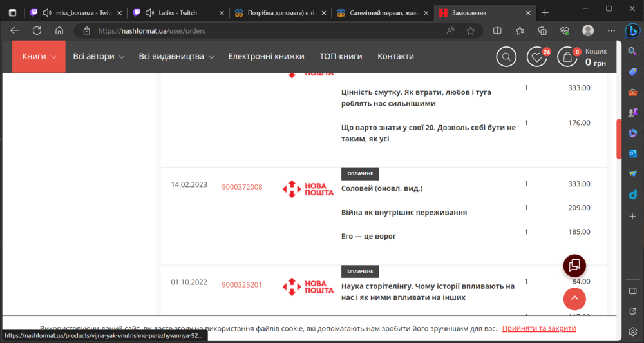Open Контакти menu item
The height and width of the screenshot is (343, 644).
pyautogui.click(x=395, y=56)
